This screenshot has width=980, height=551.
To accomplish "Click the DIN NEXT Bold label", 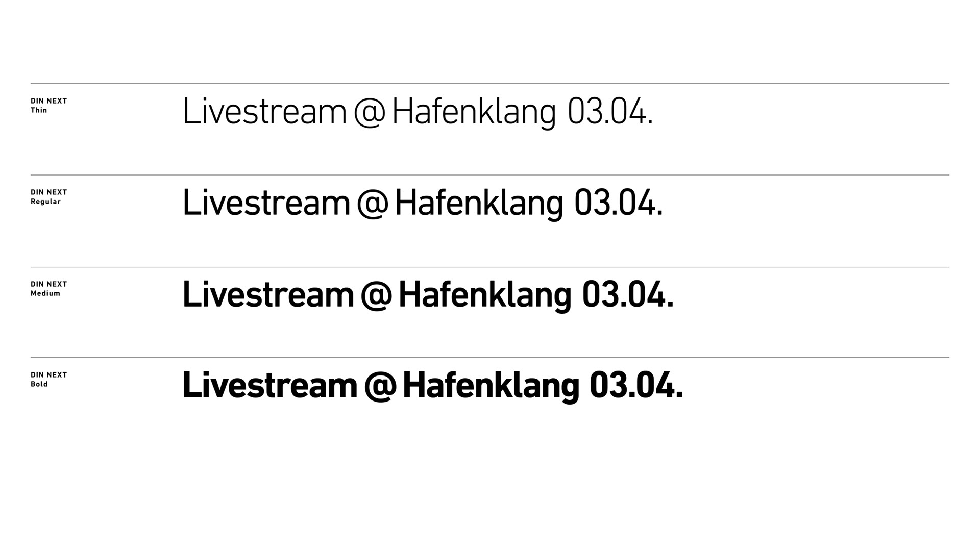I will 48,380.
